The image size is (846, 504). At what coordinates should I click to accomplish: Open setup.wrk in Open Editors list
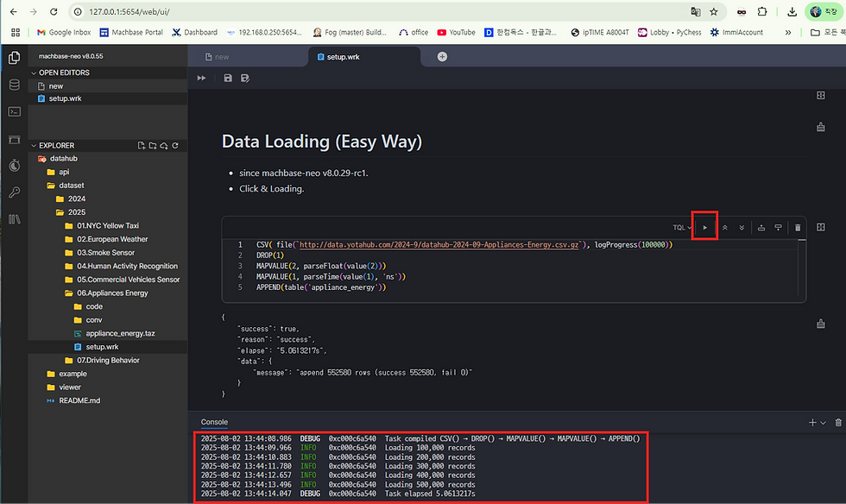pos(108,98)
